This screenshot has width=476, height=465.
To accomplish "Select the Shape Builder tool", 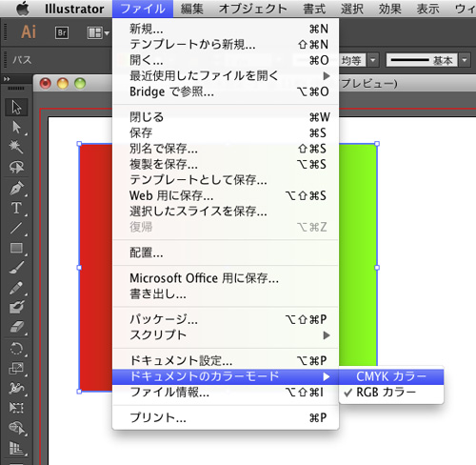I will tap(16, 428).
